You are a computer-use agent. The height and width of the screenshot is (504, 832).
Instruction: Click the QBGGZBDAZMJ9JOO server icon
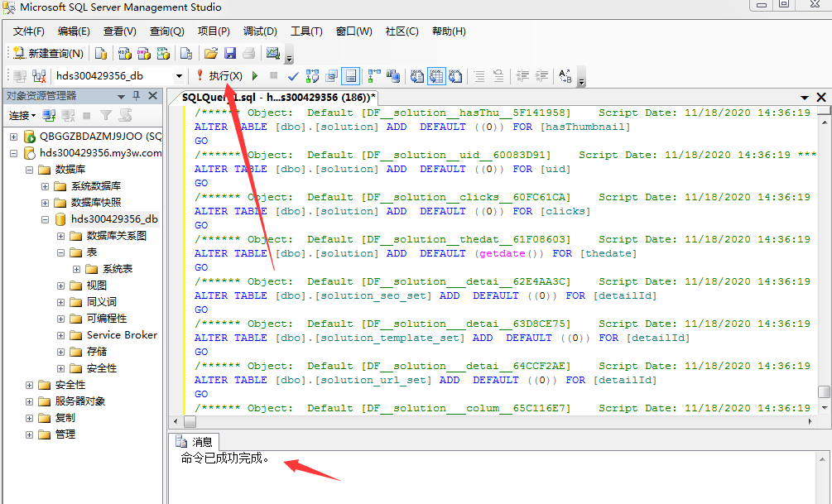30,137
